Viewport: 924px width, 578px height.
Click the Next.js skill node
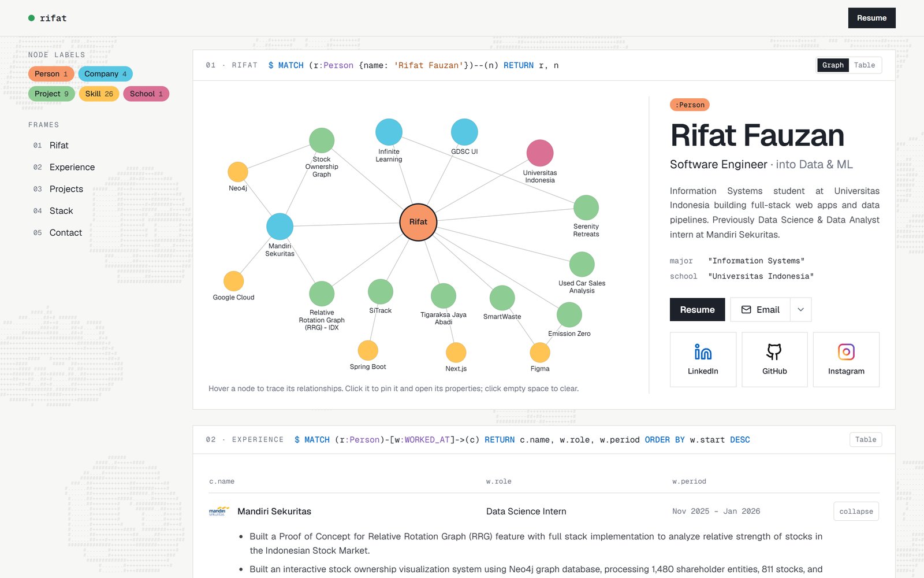[x=456, y=353]
